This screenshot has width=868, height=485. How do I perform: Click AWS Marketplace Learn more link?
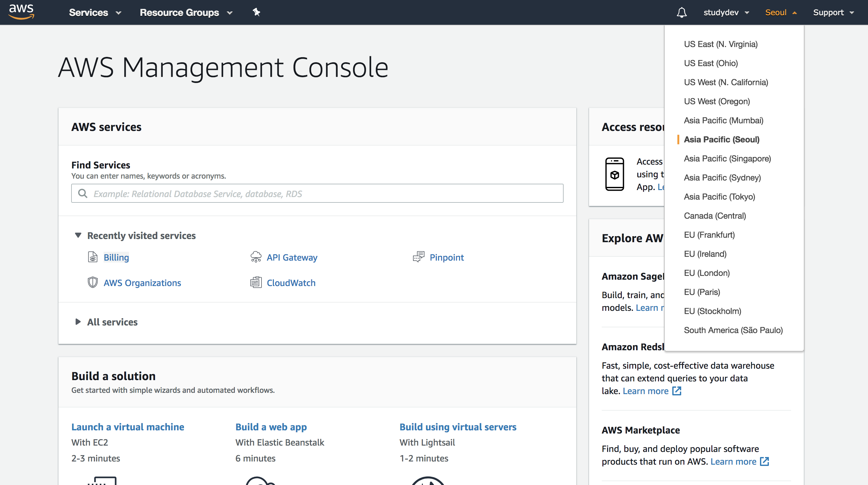coord(734,461)
